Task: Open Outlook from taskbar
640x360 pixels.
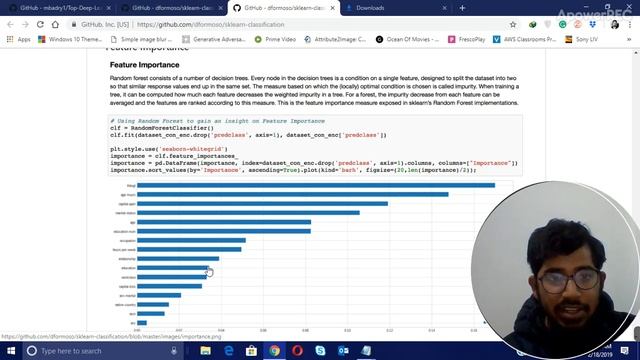Action: coord(343,351)
